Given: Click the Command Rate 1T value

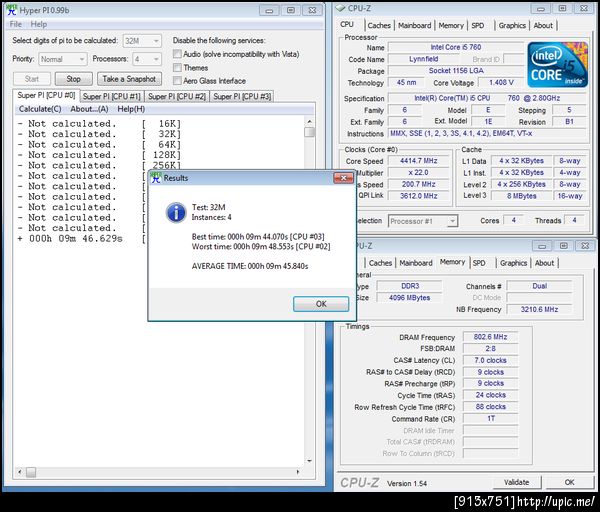Looking at the screenshot, I should (x=490, y=419).
